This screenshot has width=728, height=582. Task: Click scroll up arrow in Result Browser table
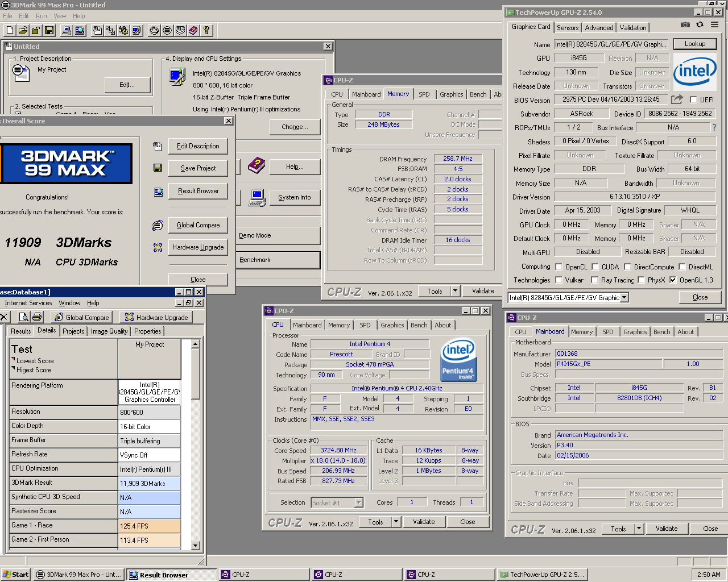tap(195, 344)
